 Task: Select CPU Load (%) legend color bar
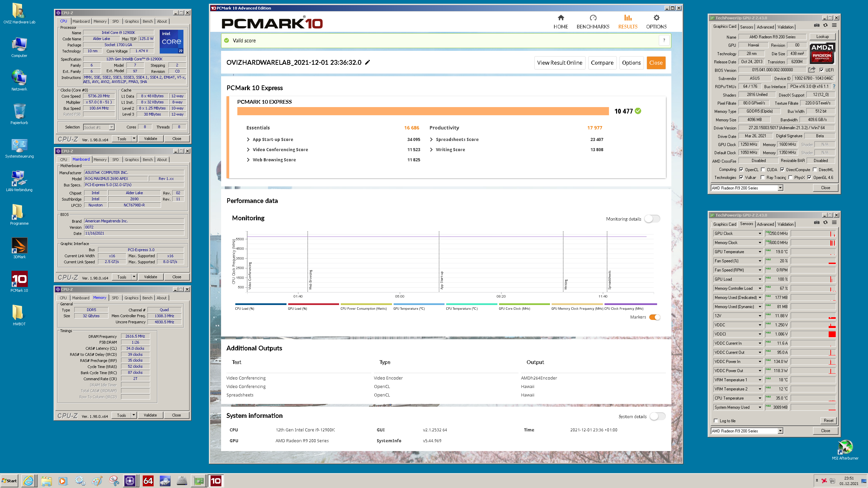[260, 304]
